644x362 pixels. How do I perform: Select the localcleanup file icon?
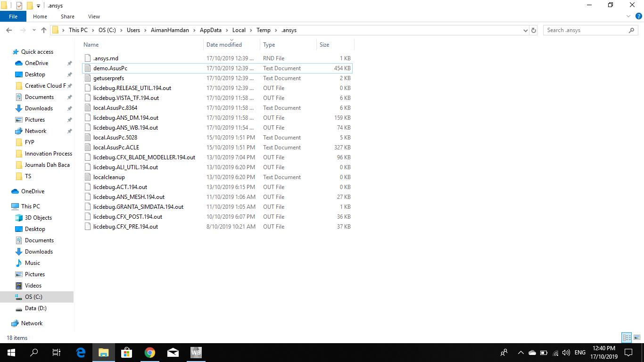coord(87,177)
